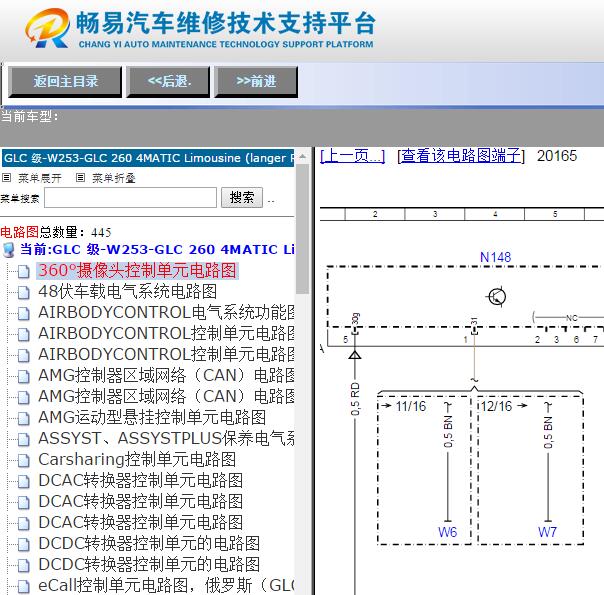The image size is (604, 595).
Task: Go forward with >>前进 button
Action: click(256, 81)
